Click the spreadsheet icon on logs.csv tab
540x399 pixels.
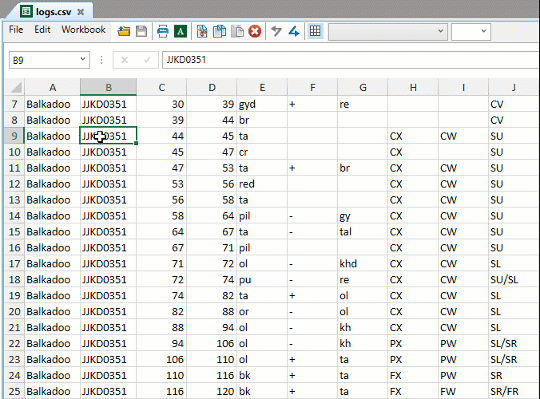tap(26, 11)
